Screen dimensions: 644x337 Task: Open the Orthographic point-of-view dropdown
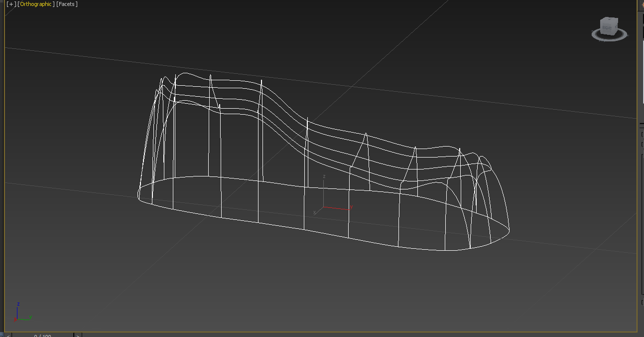(35, 4)
